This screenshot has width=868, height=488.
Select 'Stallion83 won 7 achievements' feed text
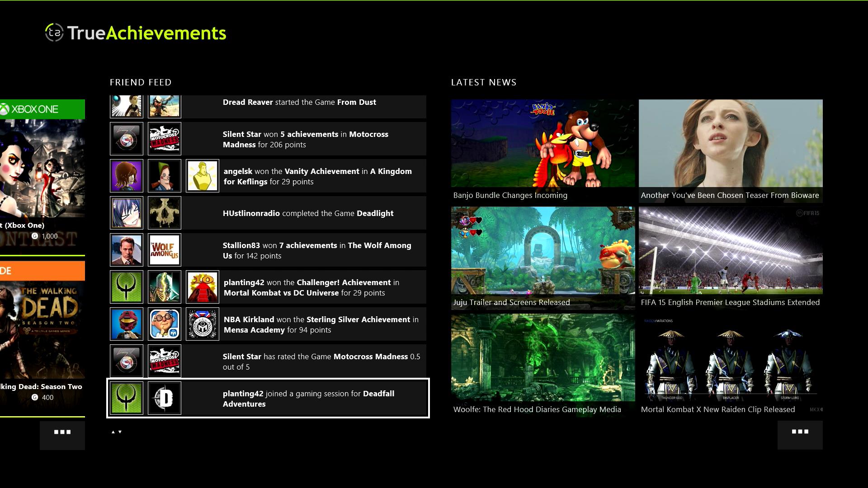tap(317, 250)
